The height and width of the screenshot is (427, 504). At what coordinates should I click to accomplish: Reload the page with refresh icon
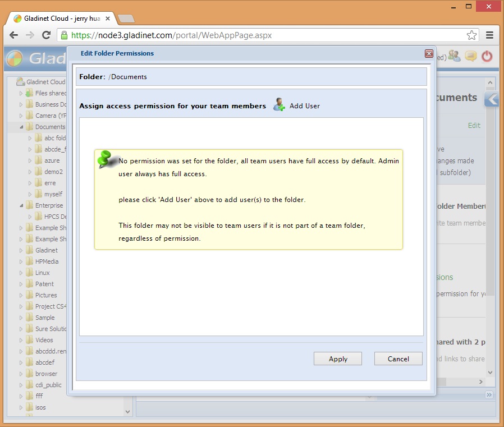tap(47, 35)
